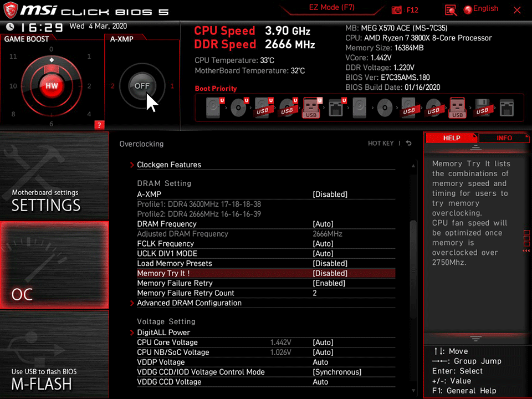Open the DigitALL Power submenu

point(163,332)
